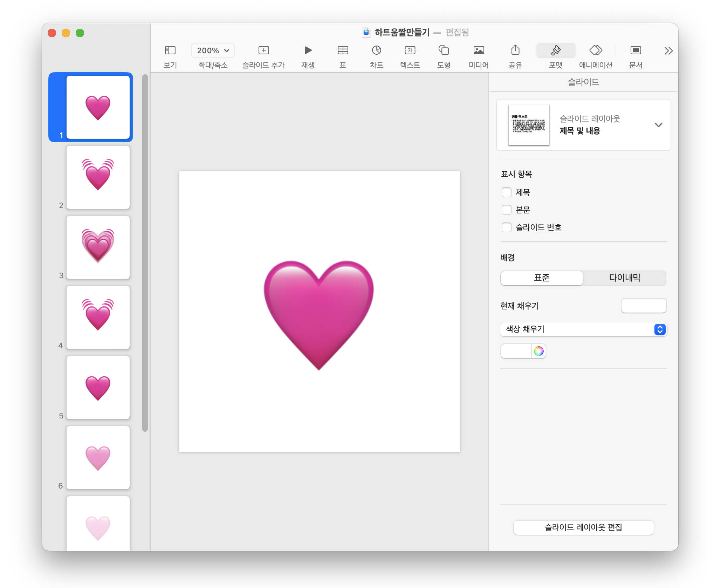
Task: Enable the 본문 body checkbox
Action: pos(506,210)
